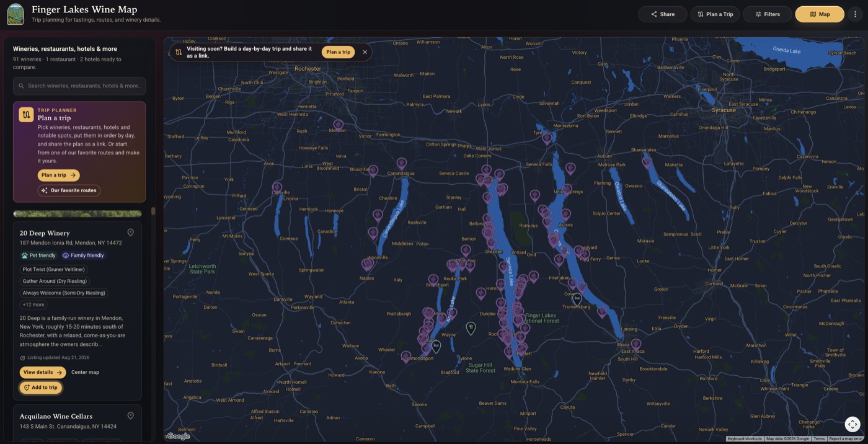This screenshot has width=868, height=444.
Task: Switch to the Map view tab
Action: [820, 14]
